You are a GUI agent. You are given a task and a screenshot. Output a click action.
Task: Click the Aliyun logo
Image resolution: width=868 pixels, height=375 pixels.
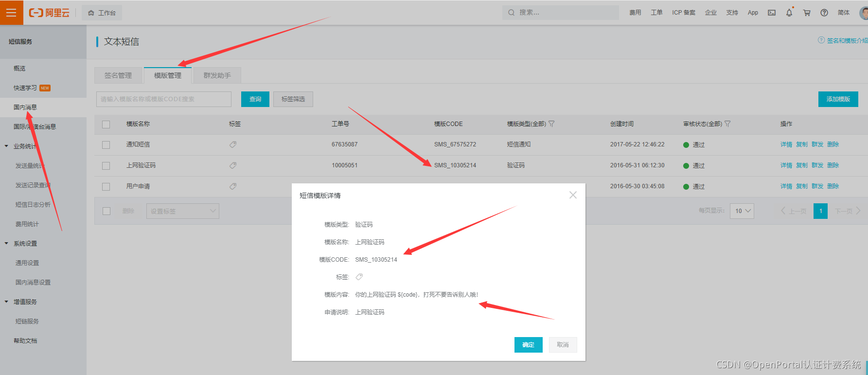click(50, 13)
